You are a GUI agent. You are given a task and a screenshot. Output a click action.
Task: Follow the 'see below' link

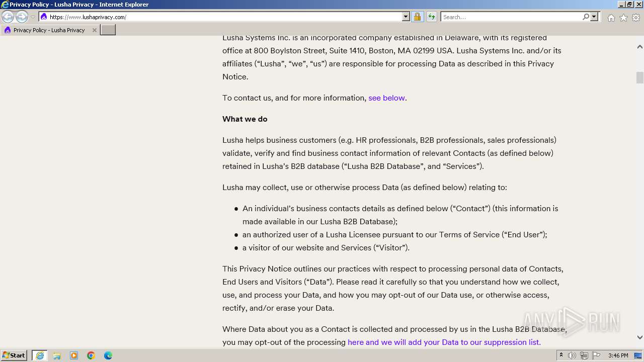point(386,98)
